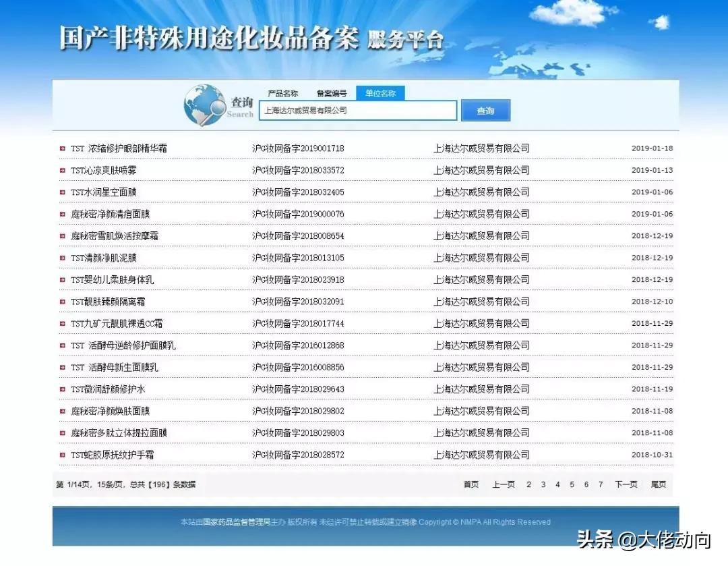Image resolution: width=728 pixels, height=566 pixels.
Task: Jump to the last page via 尾页
Action: [x=659, y=484]
